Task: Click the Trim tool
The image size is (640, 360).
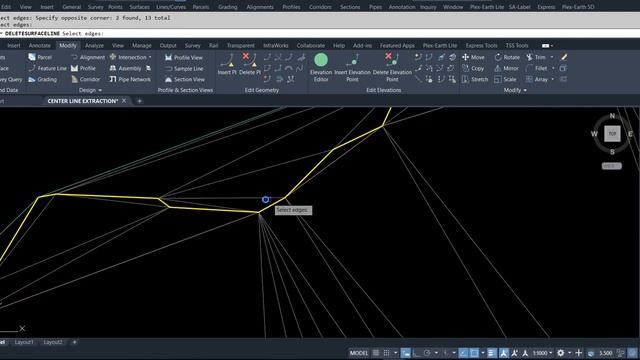Action: tap(536, 57)
